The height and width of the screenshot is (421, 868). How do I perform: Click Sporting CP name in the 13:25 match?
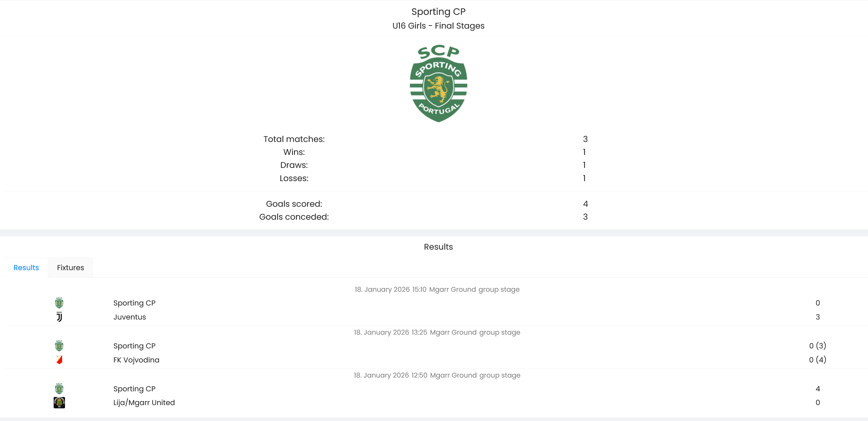(x=134, y=346)
